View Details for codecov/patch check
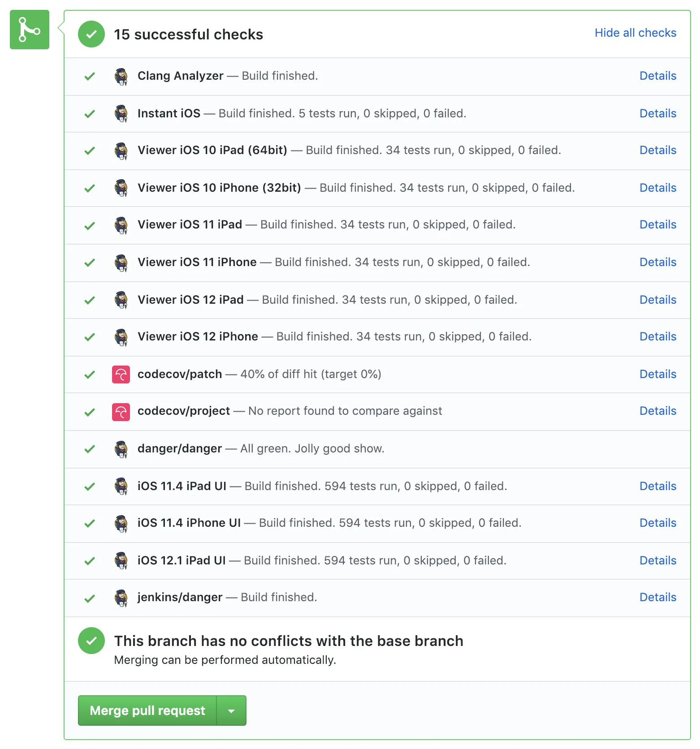The width and height of the screenshot is (700, 749). (x=658, y=374)
